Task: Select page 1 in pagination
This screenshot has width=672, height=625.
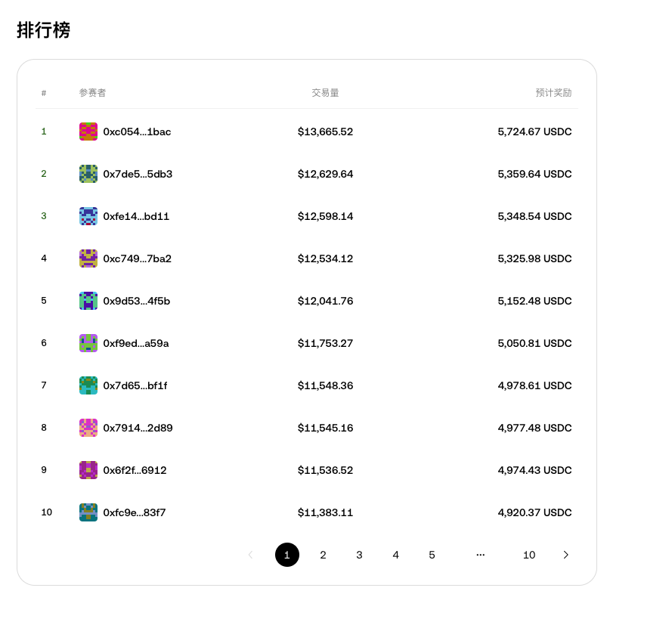Action: coord(287,555)
